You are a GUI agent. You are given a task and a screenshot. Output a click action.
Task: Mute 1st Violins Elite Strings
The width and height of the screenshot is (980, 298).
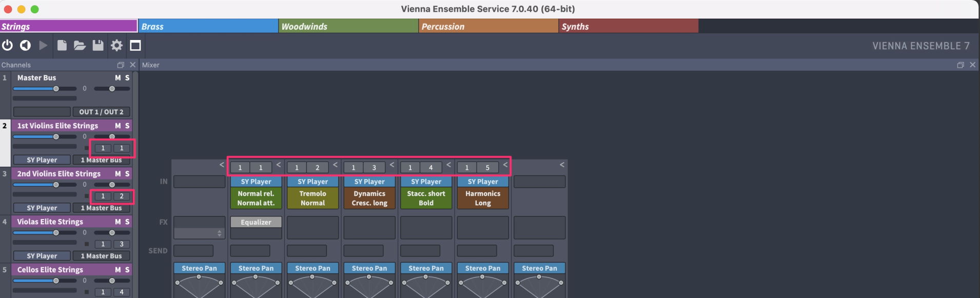click(118, 126)
